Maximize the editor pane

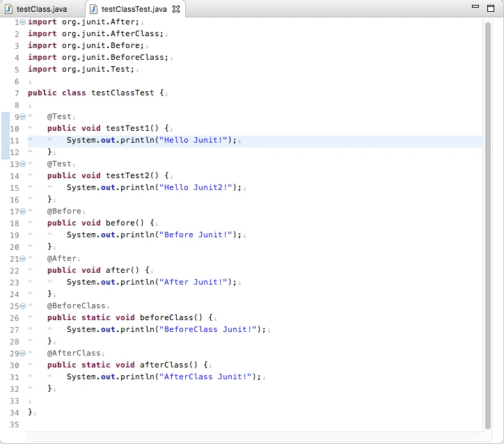coord(491,8)
